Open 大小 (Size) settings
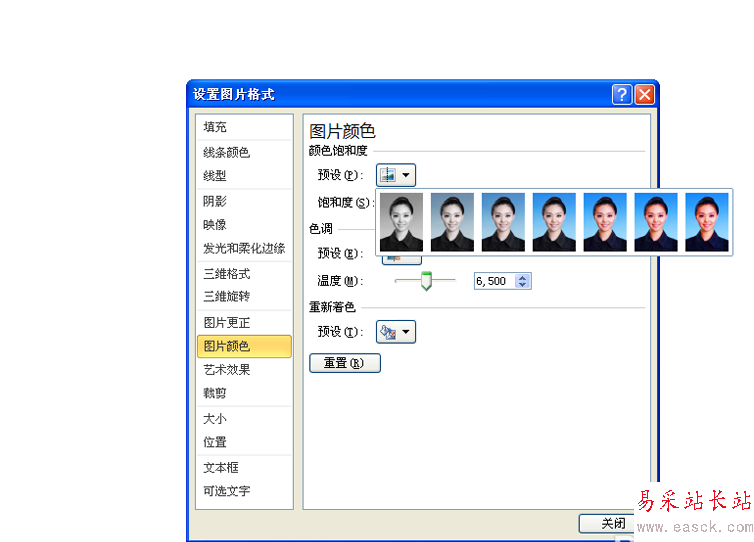754x542 pixels. [244, 418]
